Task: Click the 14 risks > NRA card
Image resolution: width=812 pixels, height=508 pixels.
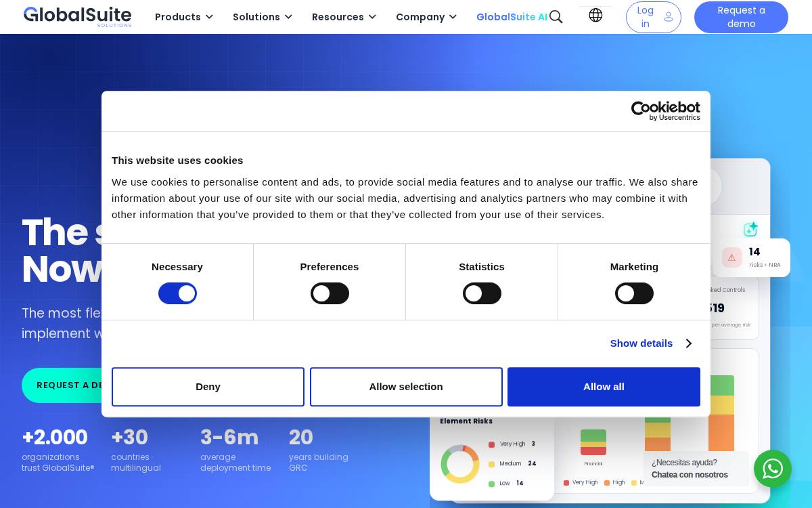Action: [x=751, y=257]
